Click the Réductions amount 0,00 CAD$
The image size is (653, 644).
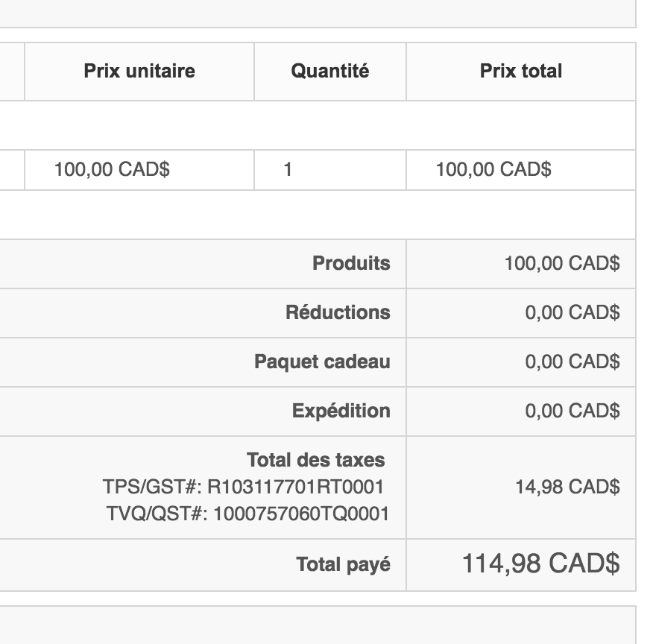(572, 312)
